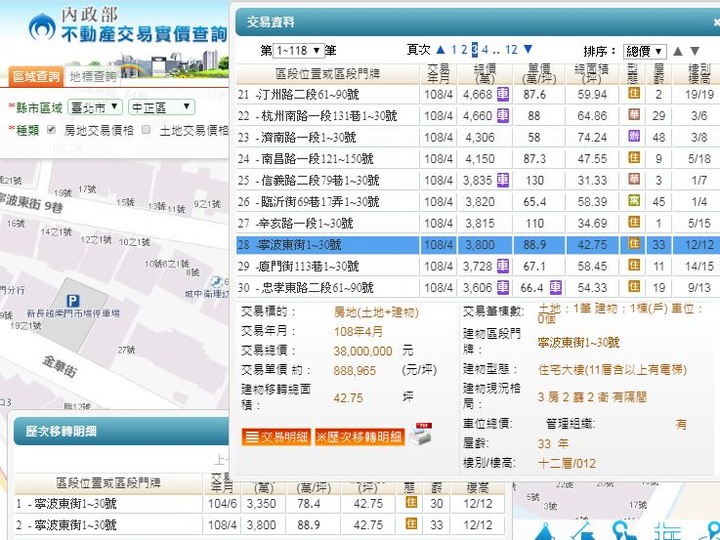The image size is (720, 540).
Task: Click the current page 3 indicator
Action: (x=474, y=50)
